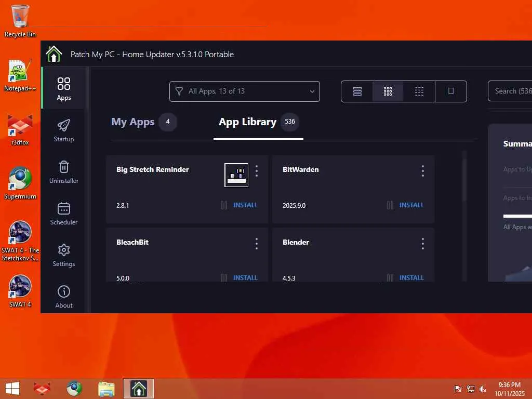Click Blender version 4.5.3
Screen dimensions: 532x399
coord(289,278)
